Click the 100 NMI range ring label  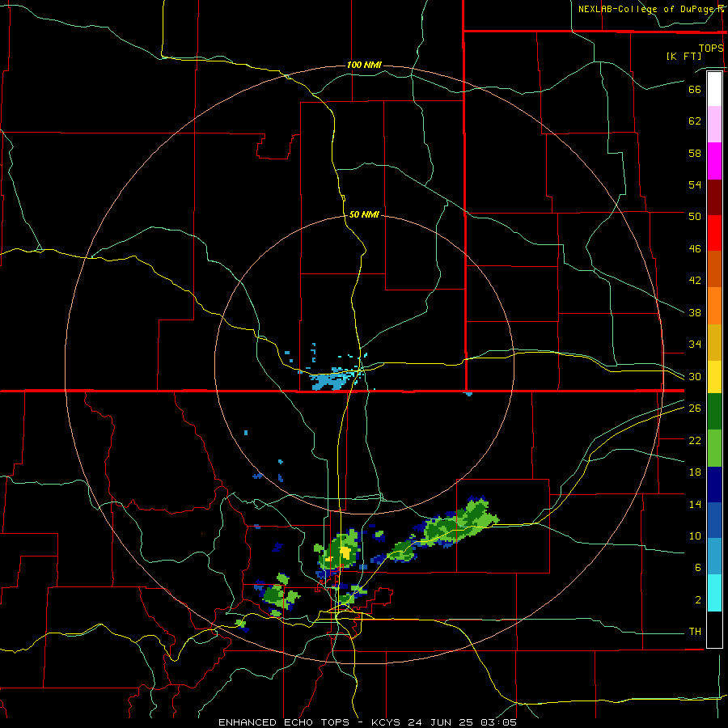364,65
